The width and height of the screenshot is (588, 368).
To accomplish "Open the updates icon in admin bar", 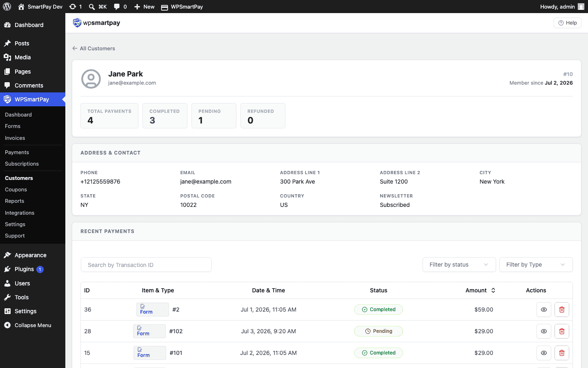I will click(76, 7).
